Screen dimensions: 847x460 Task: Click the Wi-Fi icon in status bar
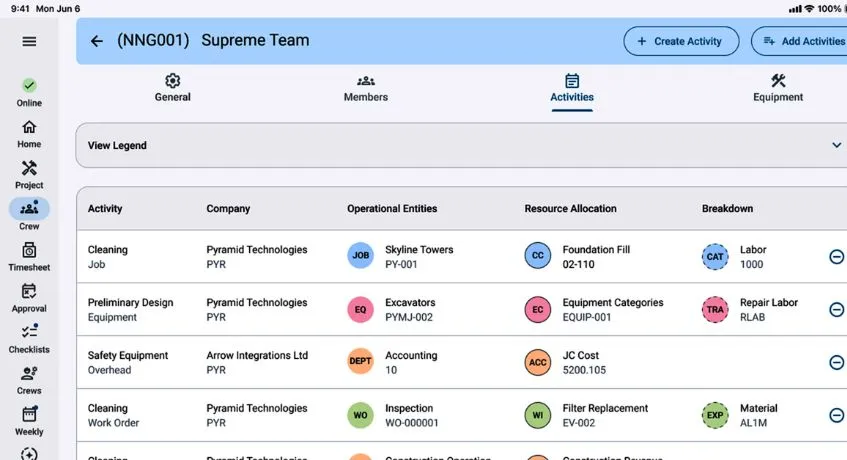point(809,9)
